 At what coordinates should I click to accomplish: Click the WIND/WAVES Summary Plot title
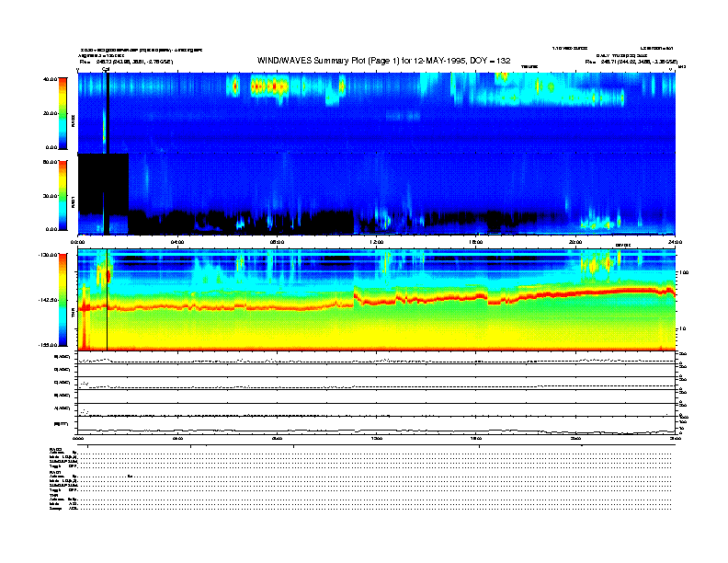tap(383, 61)
